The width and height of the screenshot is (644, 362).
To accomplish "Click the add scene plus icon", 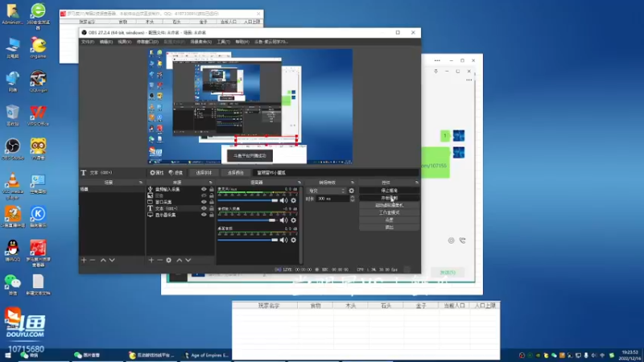I will click(x=84, y=260).
